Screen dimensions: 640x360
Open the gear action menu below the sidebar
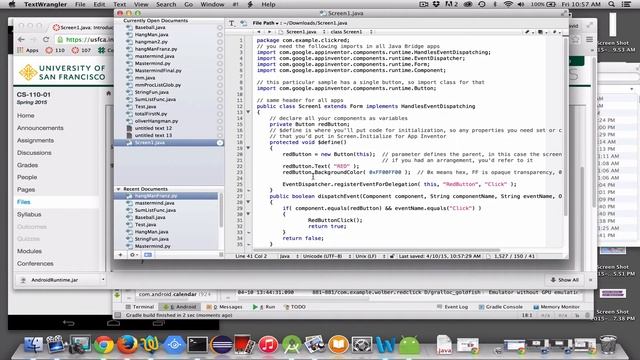[x=133, y=255]
